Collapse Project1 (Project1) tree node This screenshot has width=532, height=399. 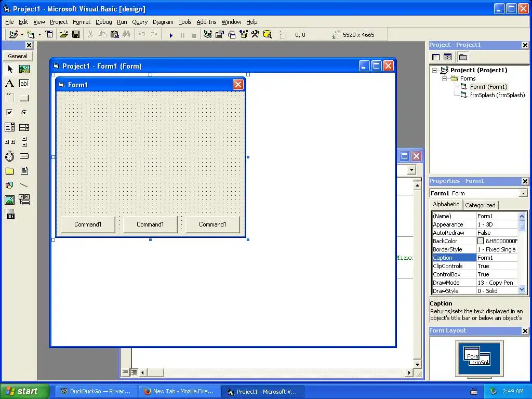coord(435,70)
